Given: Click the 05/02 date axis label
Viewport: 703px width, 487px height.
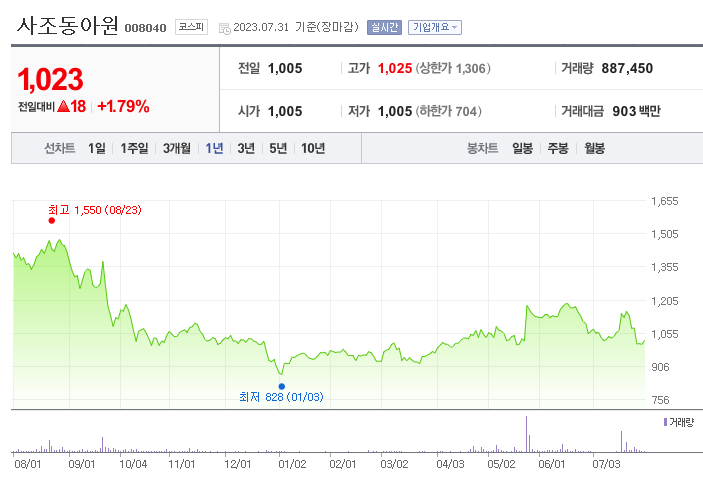Looking at the screenshot, I should [x=501, y=464].
